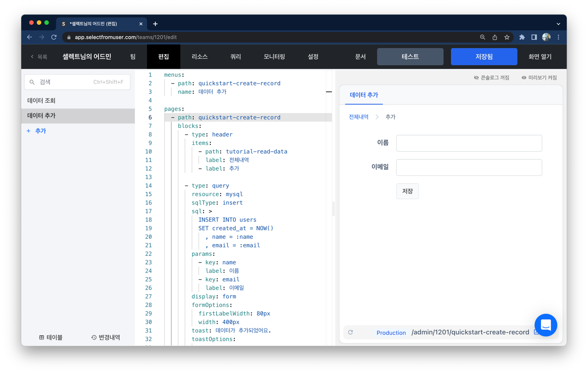588x374 pixels.
Task: Click the 추가 breadcrumb label
Action: [390, 117]
